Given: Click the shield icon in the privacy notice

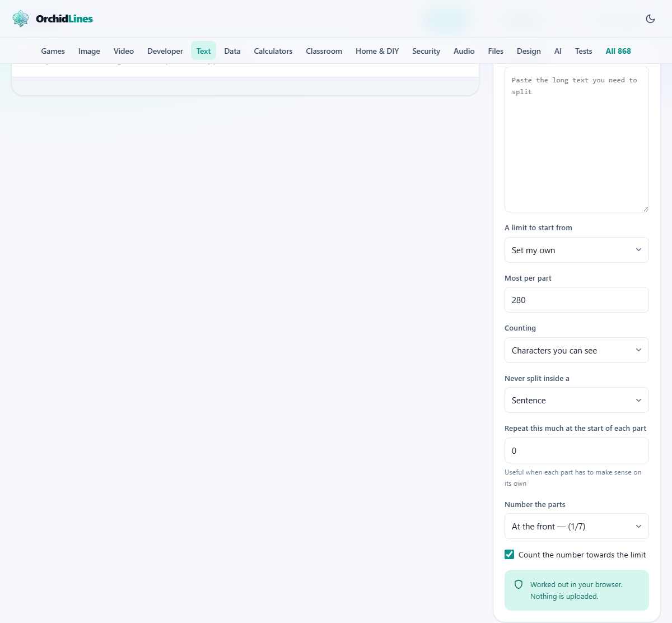Looking at the screenshot, I should click(x=519, y=584).
